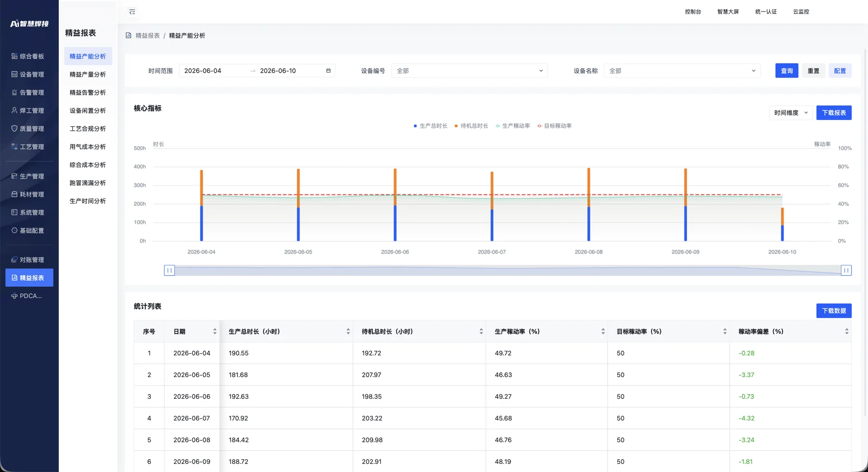Sort table by 生产总时长 column
Screen dimensions: 868x472
[348, 332]
